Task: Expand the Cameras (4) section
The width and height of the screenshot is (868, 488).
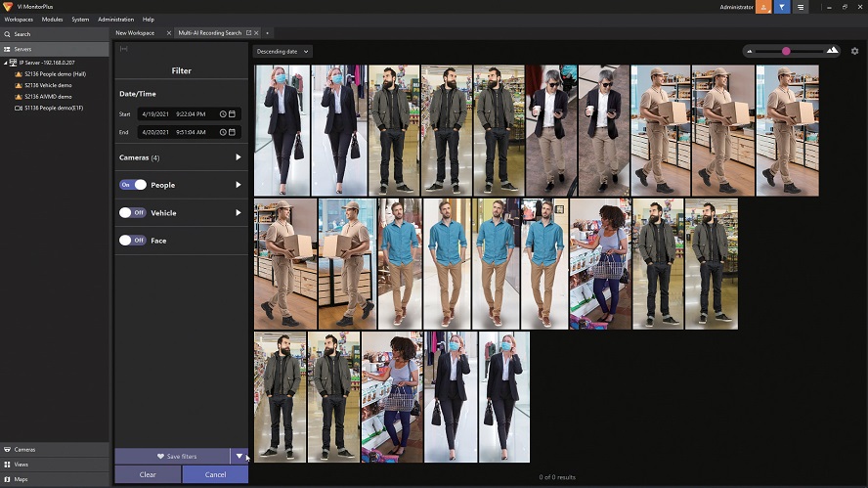Action: pos(238,157)
